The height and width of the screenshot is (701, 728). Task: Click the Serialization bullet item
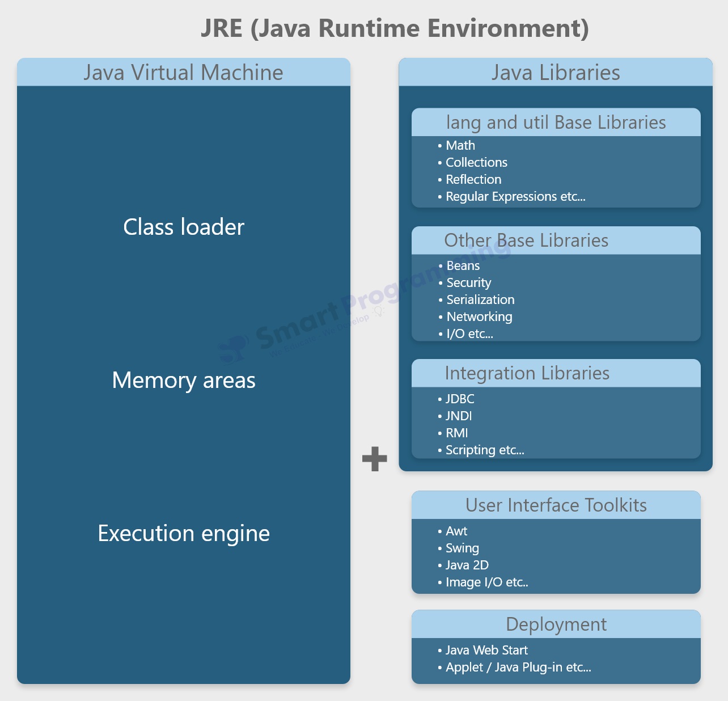pyautogui.click(x=477, y=299)
